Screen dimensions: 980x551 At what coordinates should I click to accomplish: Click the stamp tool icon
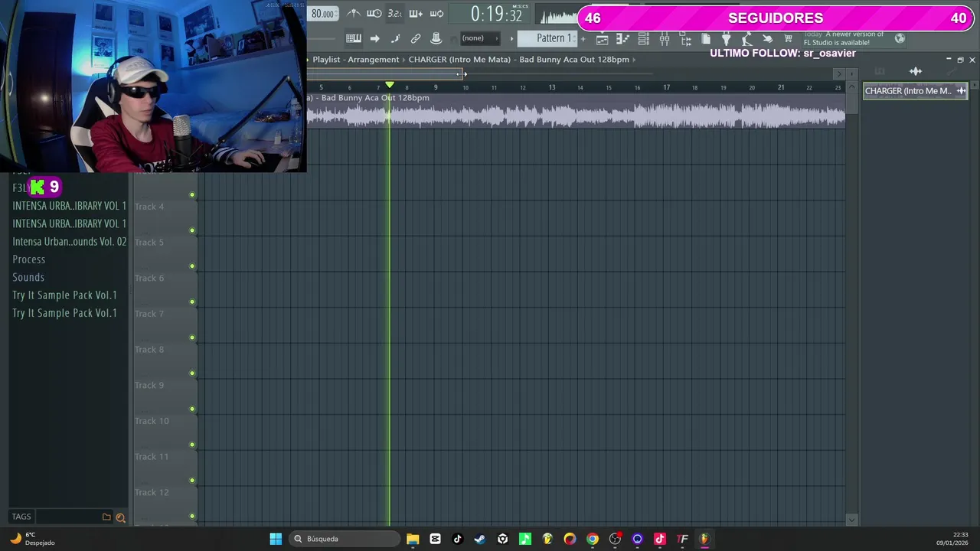click(436, 38)
